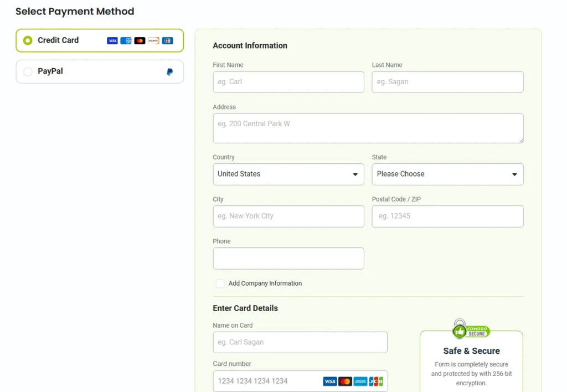Screen dimensions: 567x392
Task: Click the Comodo Secure badge
Action: pyautogui.click(x=471, y=329)
